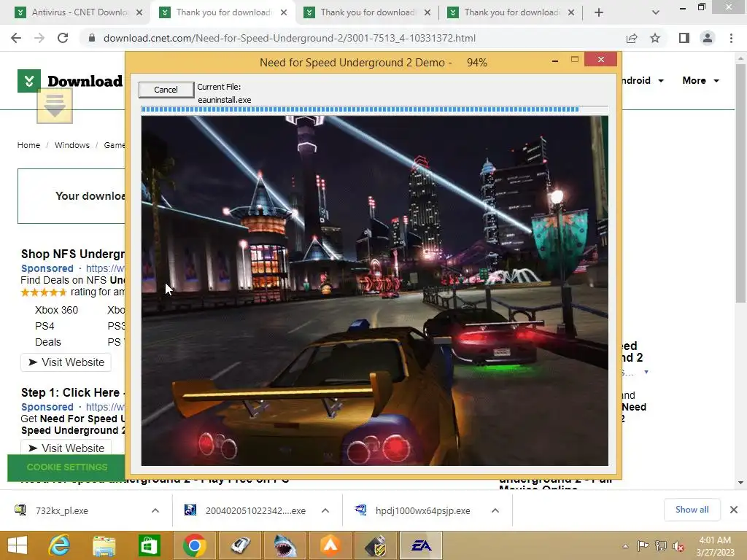Switch to Chrome in the taskbar
Image resolution: width=747 pixels, height=560 pixels.
(x=194, y=545)
